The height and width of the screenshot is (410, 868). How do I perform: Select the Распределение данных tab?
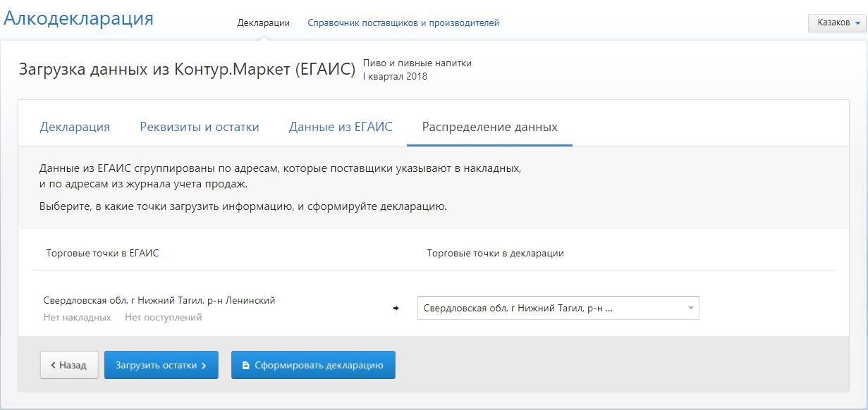pos(489,127)
